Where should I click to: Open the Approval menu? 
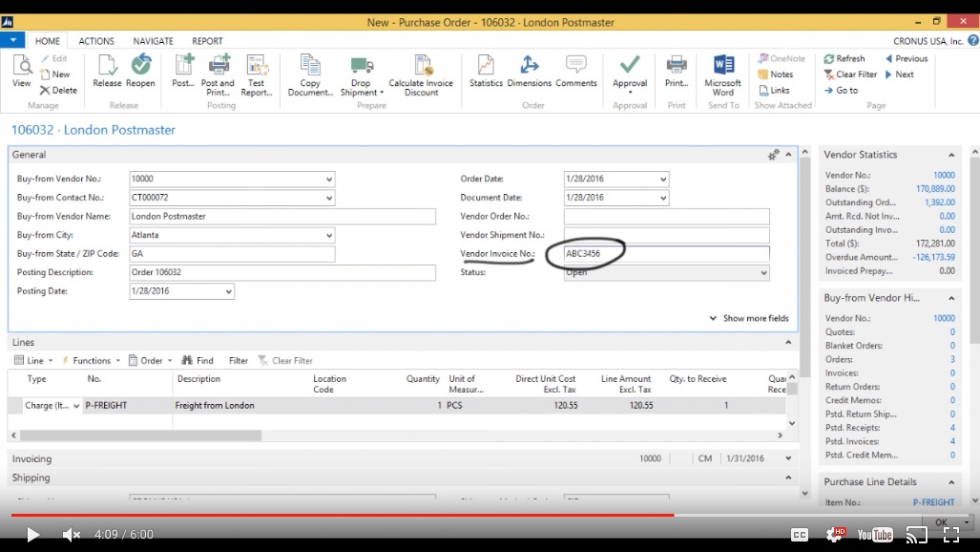tap(630, 75)
